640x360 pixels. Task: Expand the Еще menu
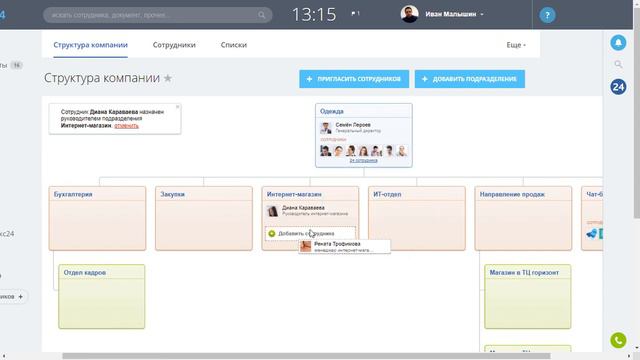point(516,45)
